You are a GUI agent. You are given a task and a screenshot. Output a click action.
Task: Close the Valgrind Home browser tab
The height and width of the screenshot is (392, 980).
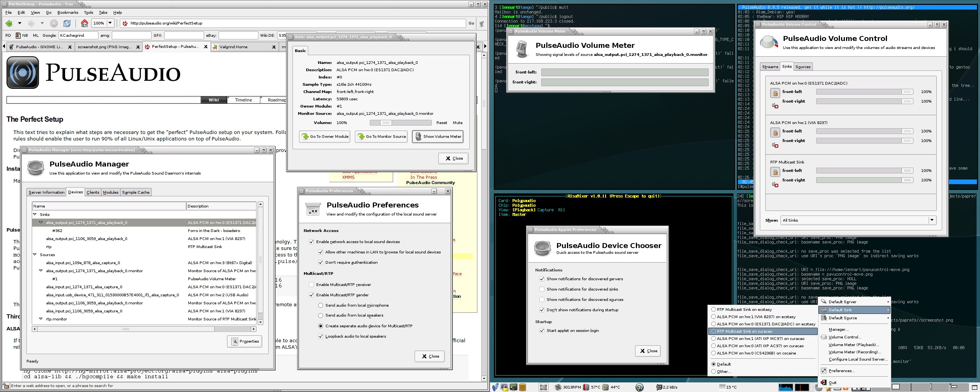pyautogui.click(x=273, y=47)
